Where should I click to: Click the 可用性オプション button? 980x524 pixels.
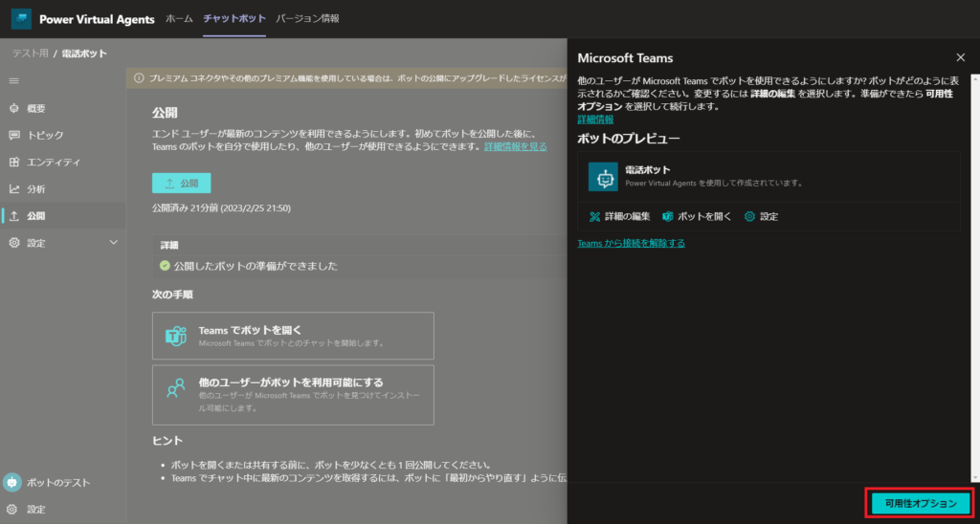pos(922,503)
